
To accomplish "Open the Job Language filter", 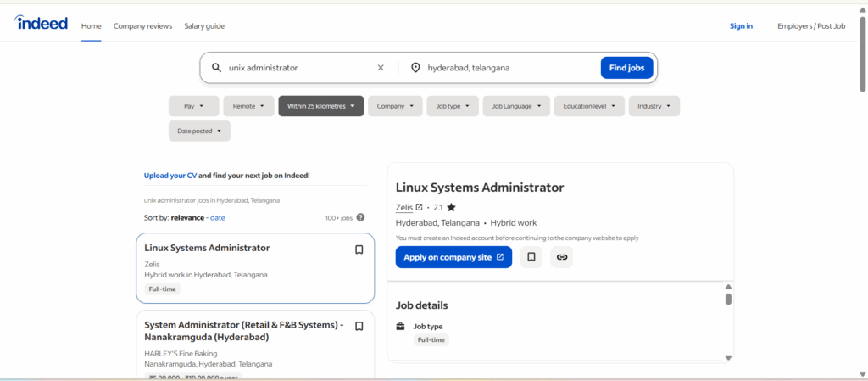I will point(516,106).
